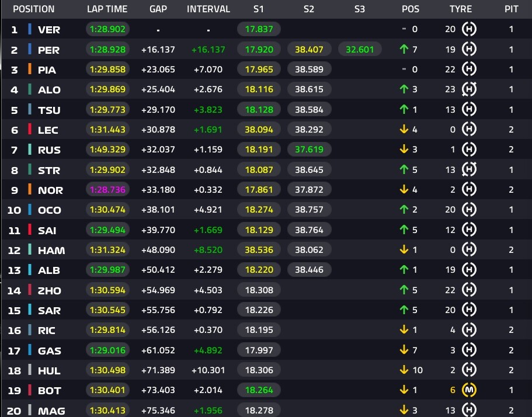
Task: Click the hard tyre icon in MAG's row
Action: coord(469,411)
